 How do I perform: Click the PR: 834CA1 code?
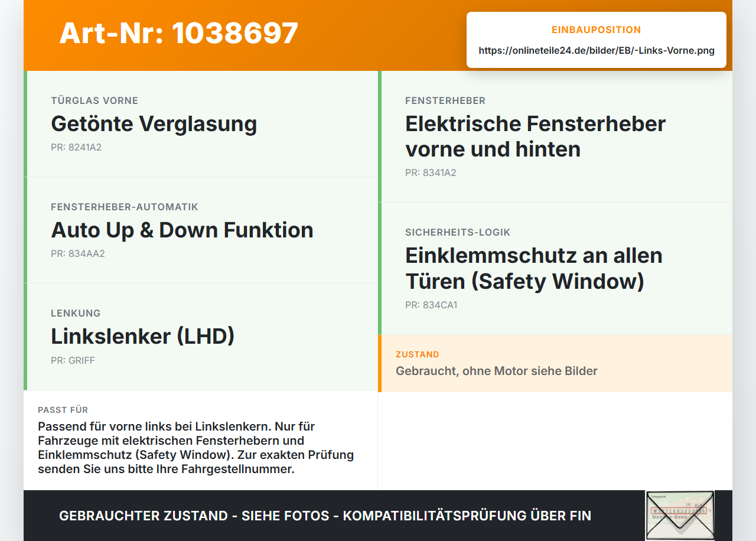click(431, 305)
